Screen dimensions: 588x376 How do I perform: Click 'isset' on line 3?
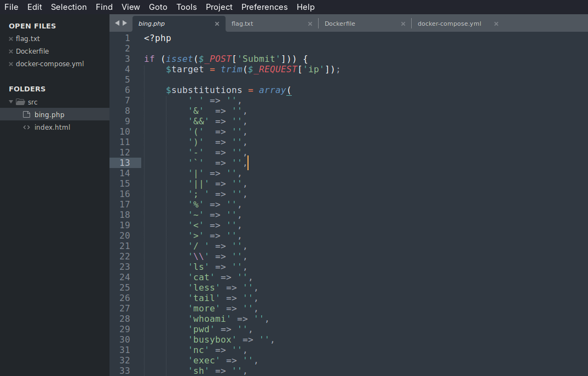(x=179, y=59)
